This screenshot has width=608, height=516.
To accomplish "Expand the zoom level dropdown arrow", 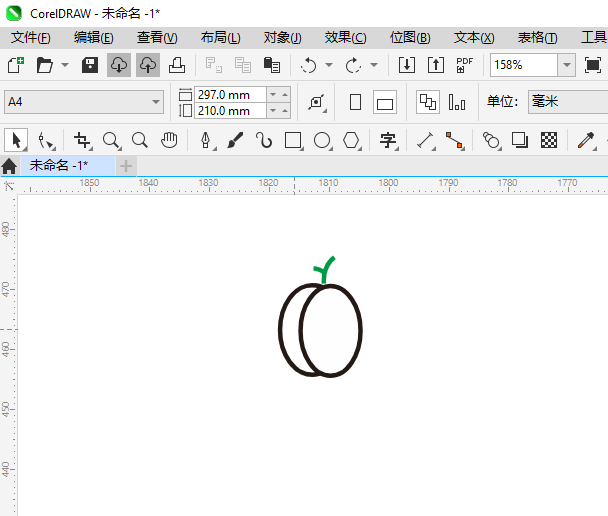I will 567,65.
